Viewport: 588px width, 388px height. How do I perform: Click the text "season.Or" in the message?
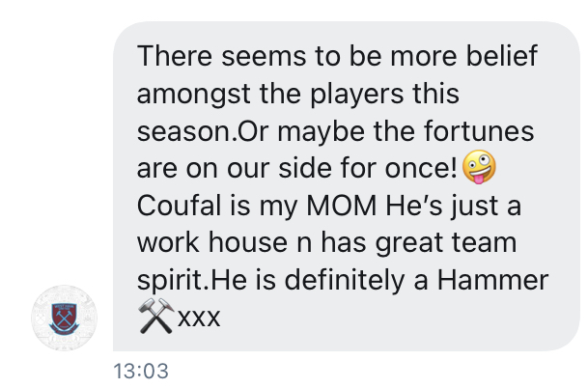pos(203,131)
